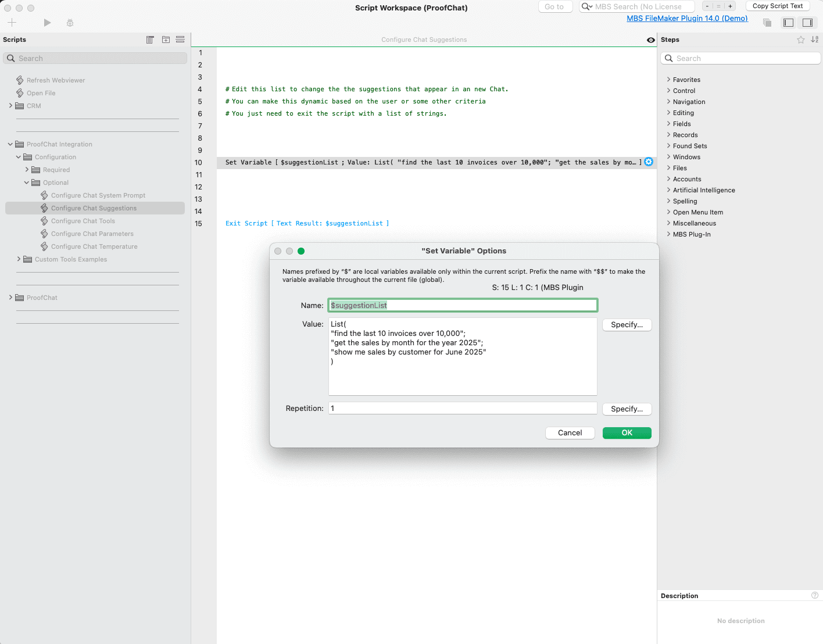This screenshot has width=823, height=644.
Task: Hide the right Steps pane
Action: point(808,22)
